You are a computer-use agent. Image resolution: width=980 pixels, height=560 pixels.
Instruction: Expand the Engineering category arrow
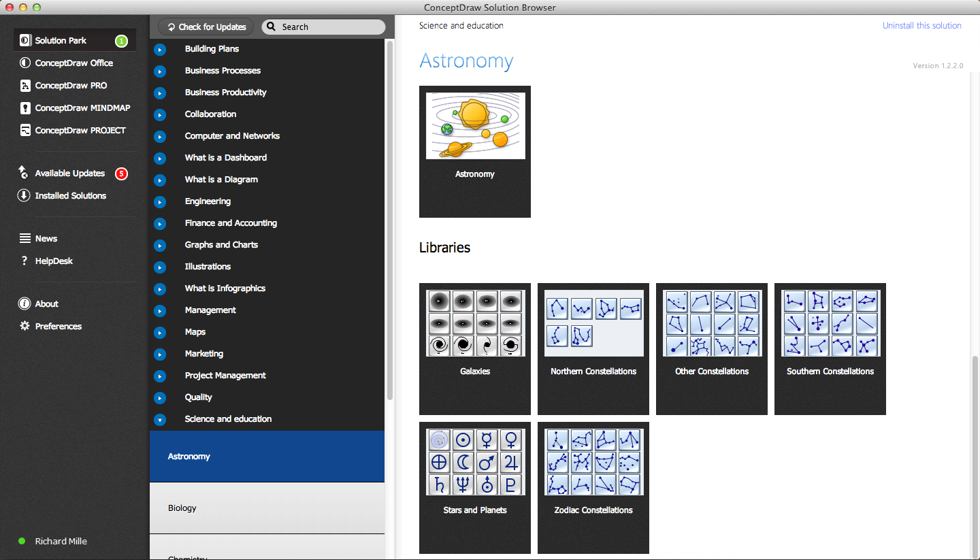[x=160, y=201]
